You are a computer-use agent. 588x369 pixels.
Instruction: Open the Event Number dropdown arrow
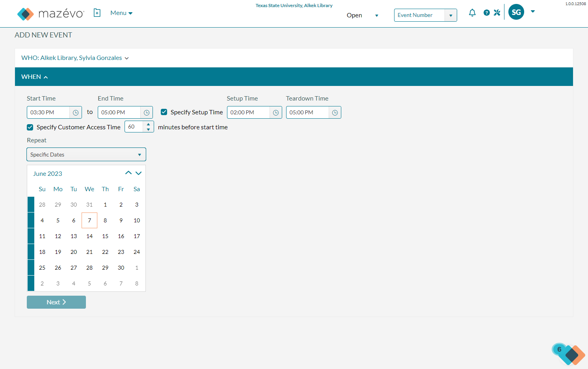(x=451, y=15)
